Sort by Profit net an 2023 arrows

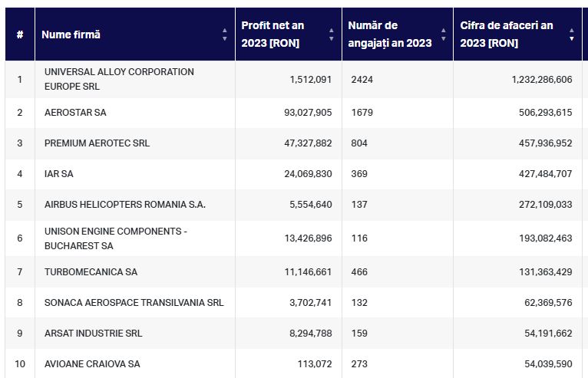coord(331,35)
